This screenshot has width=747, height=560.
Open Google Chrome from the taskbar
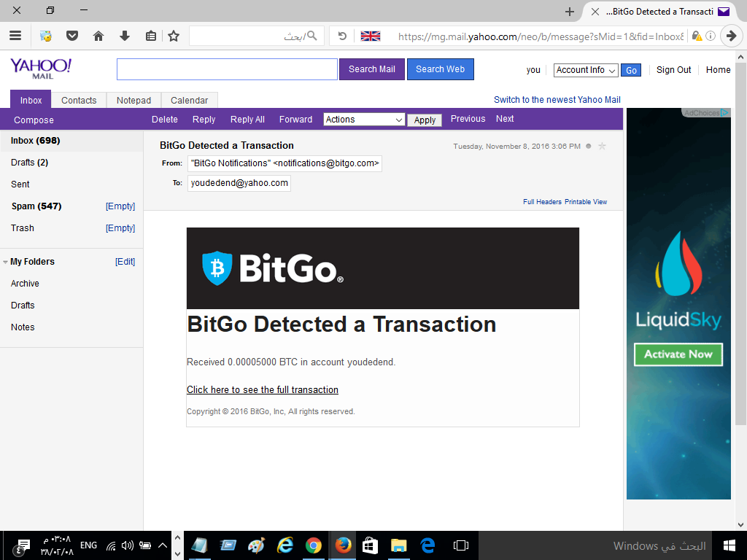[x=314, y=545]
